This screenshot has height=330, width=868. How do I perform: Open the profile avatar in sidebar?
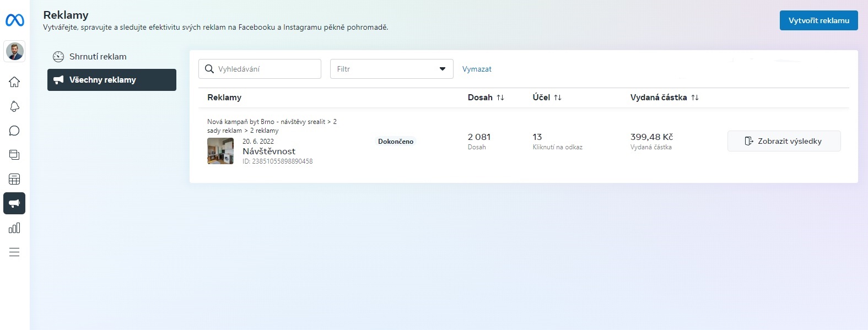click(x=15, y=52)
